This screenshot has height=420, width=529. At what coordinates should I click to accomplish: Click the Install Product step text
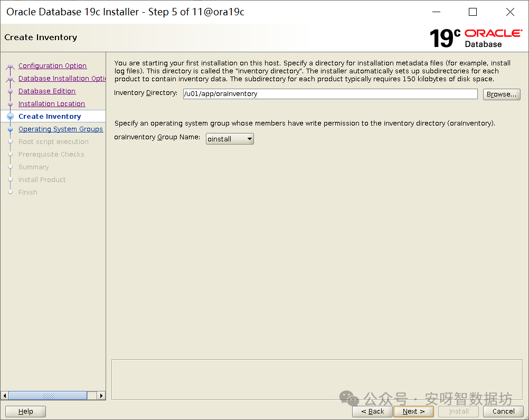pos(42,180)
